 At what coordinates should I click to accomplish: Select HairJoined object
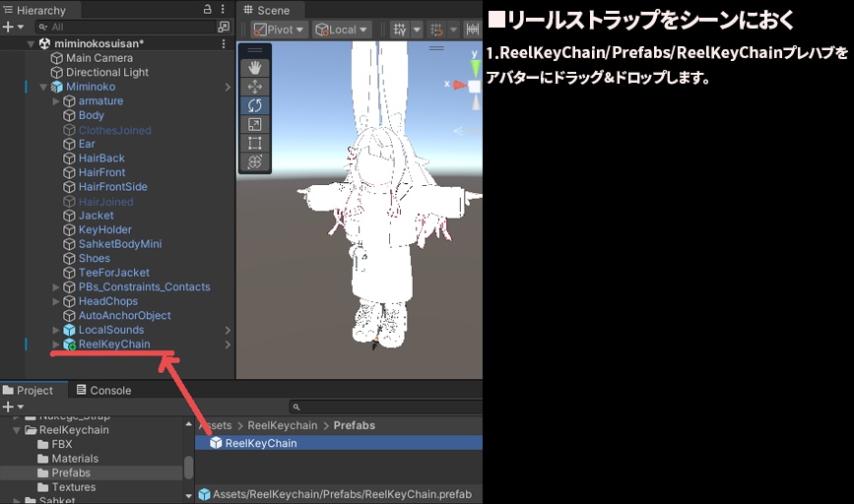click(105, 202)
